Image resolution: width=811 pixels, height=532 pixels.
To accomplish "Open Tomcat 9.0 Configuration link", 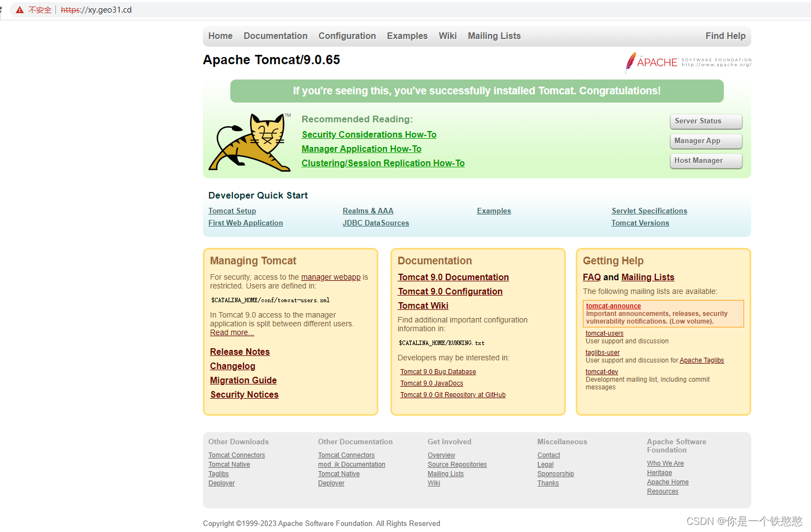I will (450, 291).
